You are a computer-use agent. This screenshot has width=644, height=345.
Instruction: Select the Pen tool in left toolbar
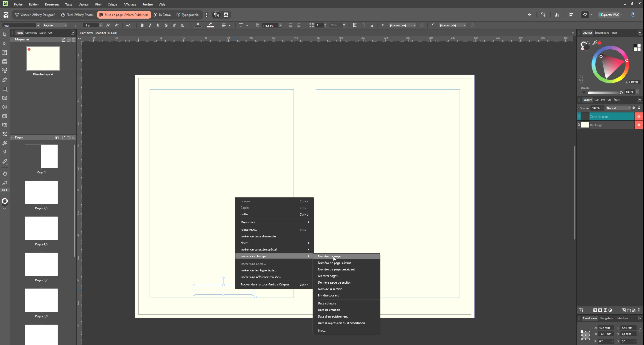tap(5, 80)
